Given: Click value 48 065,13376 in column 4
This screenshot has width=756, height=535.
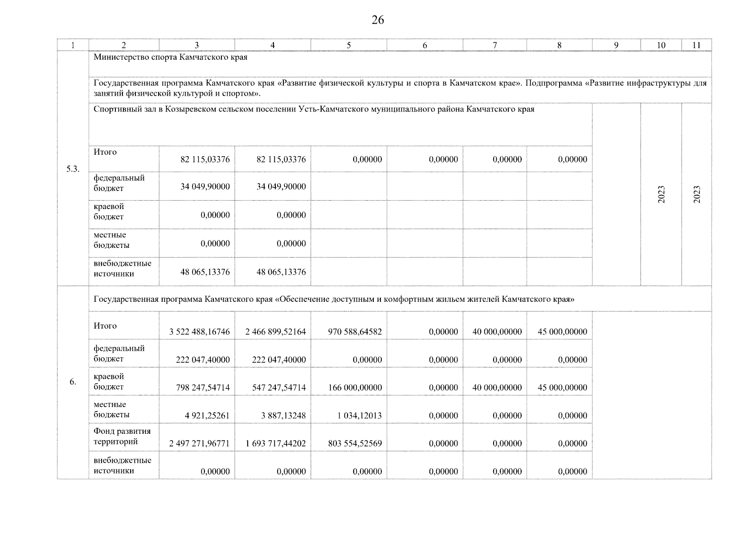Looking at the screenshot, I should [281, 272].
